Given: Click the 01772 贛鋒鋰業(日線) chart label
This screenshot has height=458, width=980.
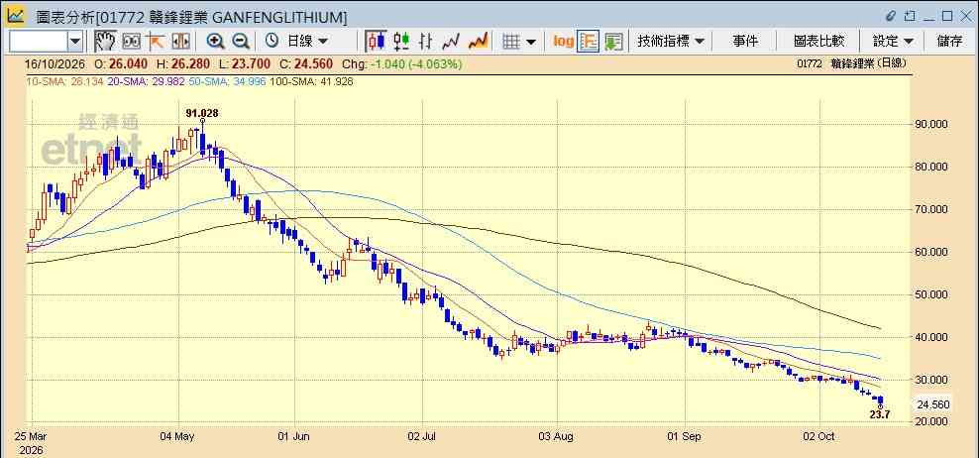Looking at the screenshot, I should [x=852, y=63].
